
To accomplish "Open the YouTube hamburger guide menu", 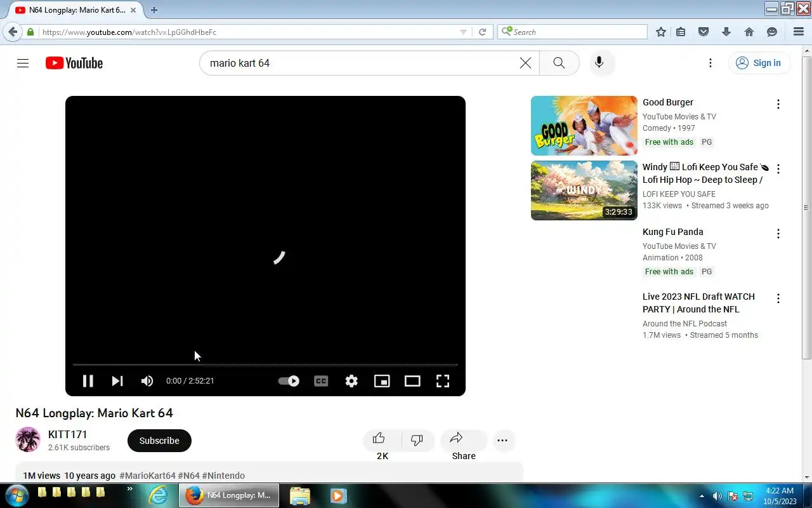I will point(23,63).
